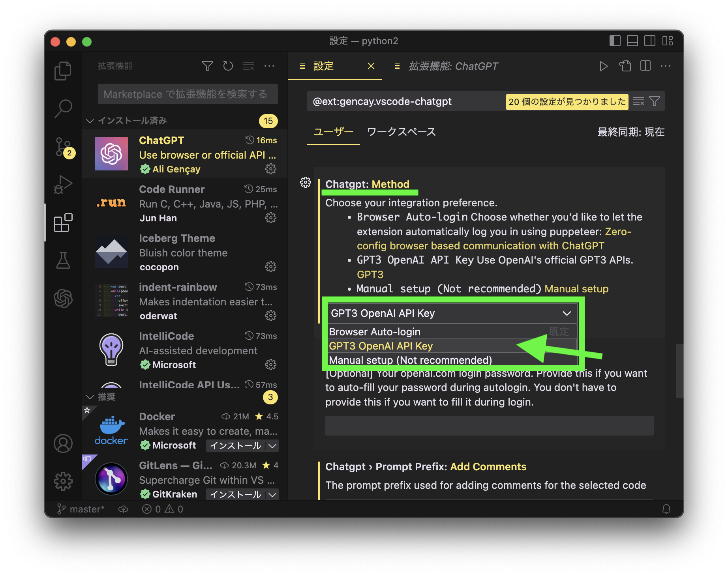Customize layout button in title bar
Screen dimensions: 728x576
click(668, 41)
